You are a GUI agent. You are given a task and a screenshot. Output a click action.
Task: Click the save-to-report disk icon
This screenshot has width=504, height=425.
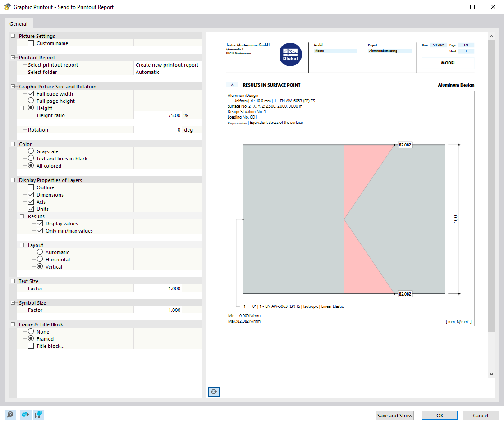tap(38, 415)
